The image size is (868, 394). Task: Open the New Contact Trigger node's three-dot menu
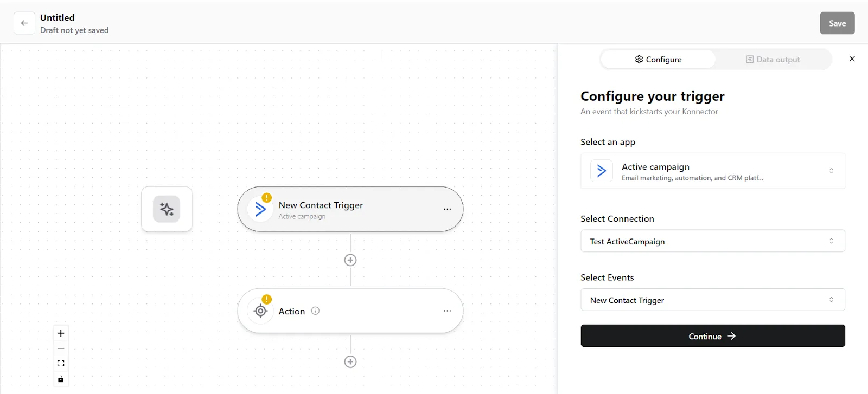click(x=447, y=209)
